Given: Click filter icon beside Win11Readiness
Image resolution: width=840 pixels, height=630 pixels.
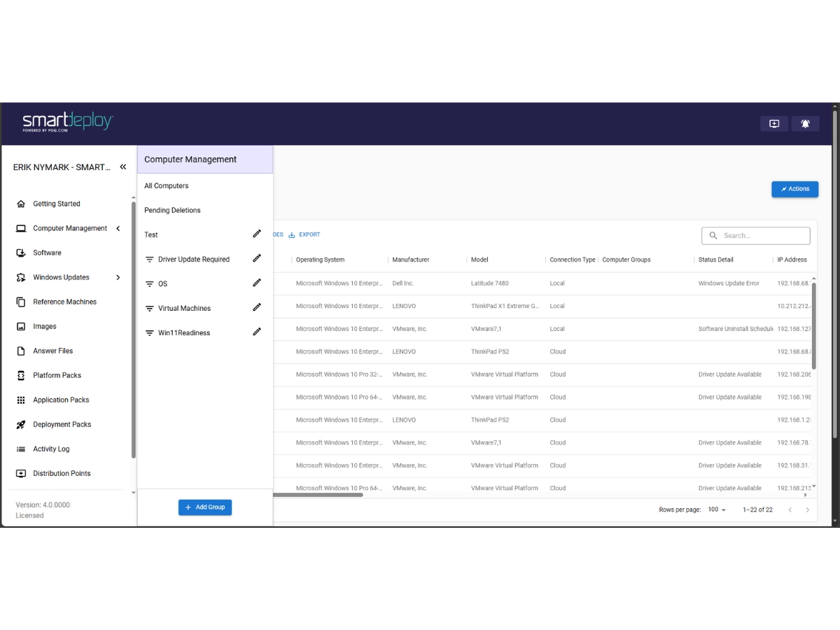Looking at the screenshot, I should (x=149, y=332).
